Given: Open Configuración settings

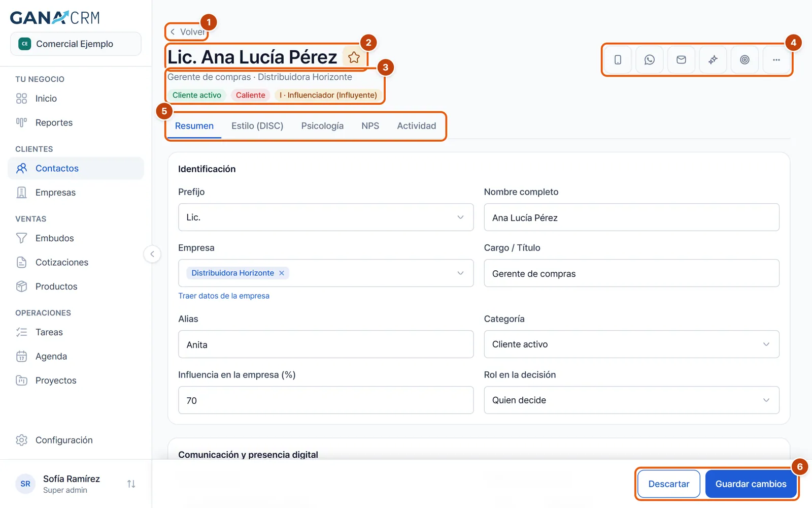Looking at the screenshot, I should pyautogui.click(x=76, y=440).
